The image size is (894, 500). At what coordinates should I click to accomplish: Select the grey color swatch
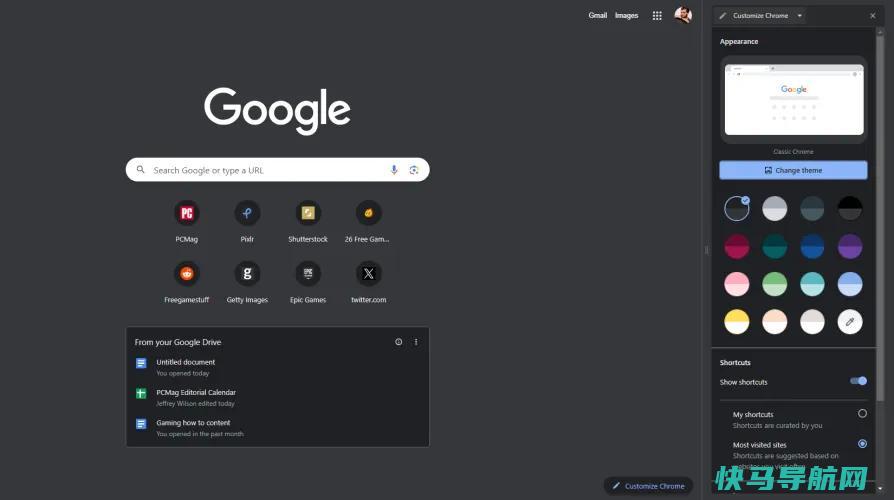[x=774, y=209]
